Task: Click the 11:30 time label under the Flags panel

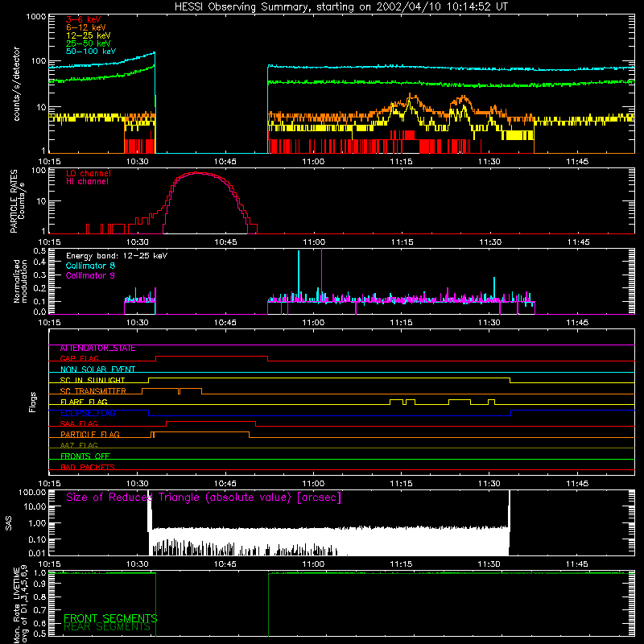Action: tap(489, 484)
